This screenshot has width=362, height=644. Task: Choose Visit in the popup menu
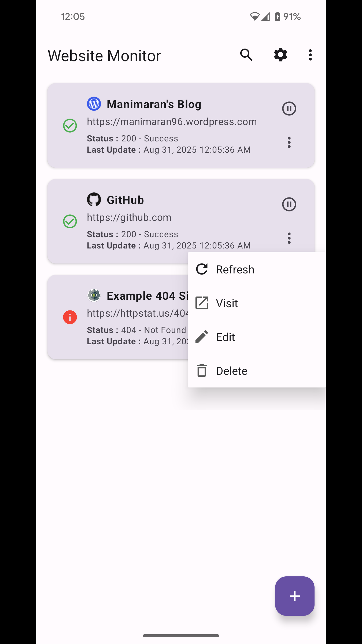pyautogui.click(x=227, y=303)
